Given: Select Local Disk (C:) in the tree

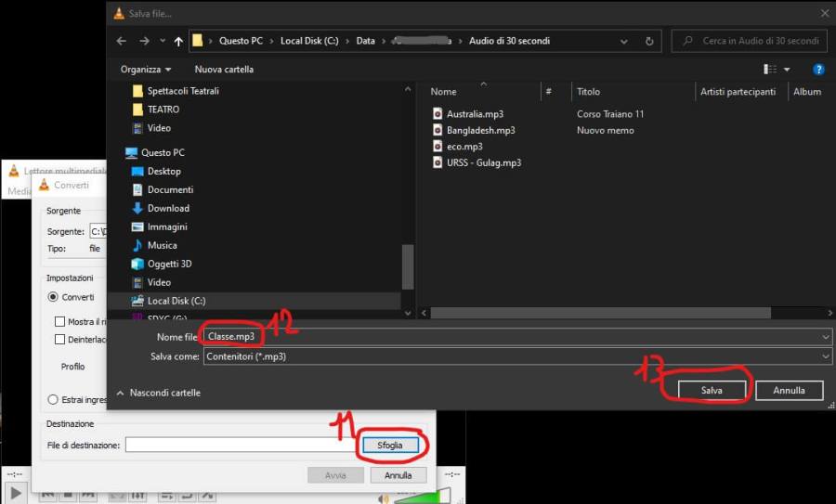Looking at the screenshot, I should [176, 301].
